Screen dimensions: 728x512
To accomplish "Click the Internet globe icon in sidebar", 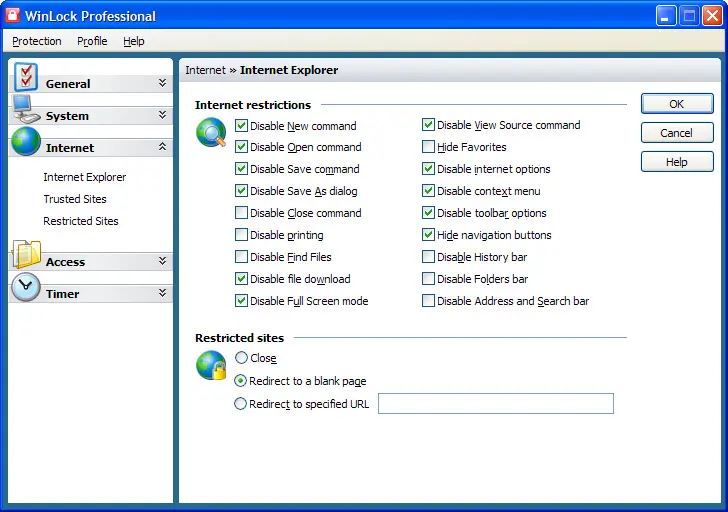I will pyautogui.click(x=26, y=142).
